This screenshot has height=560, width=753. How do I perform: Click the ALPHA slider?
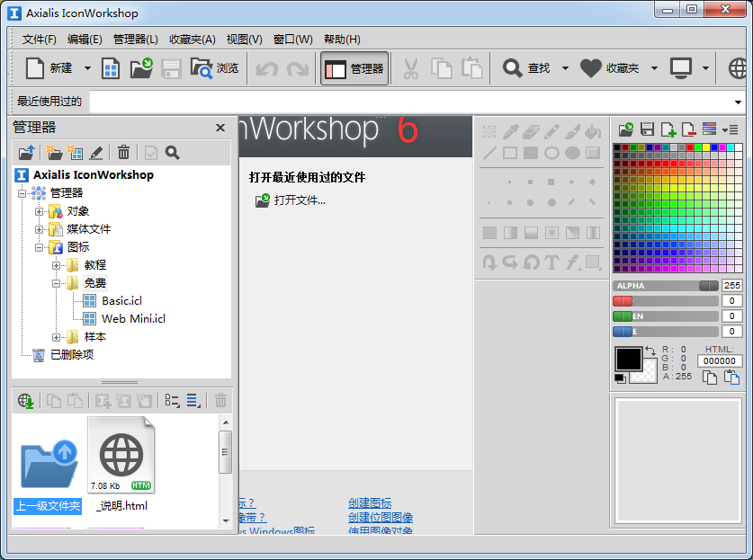tap(666, 286)
